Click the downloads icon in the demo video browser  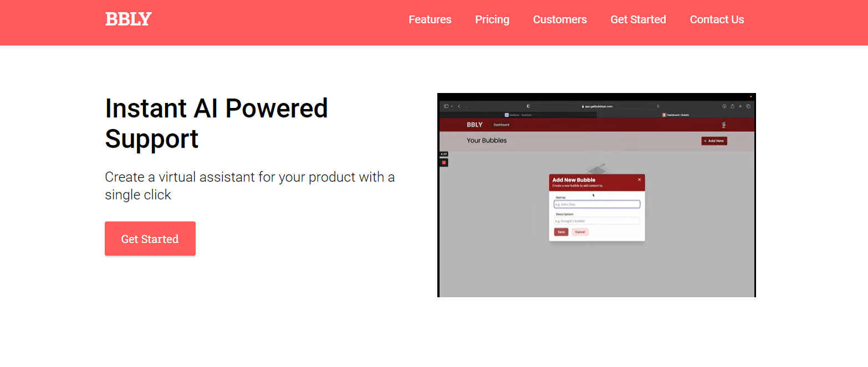click(x=724, y=106)
